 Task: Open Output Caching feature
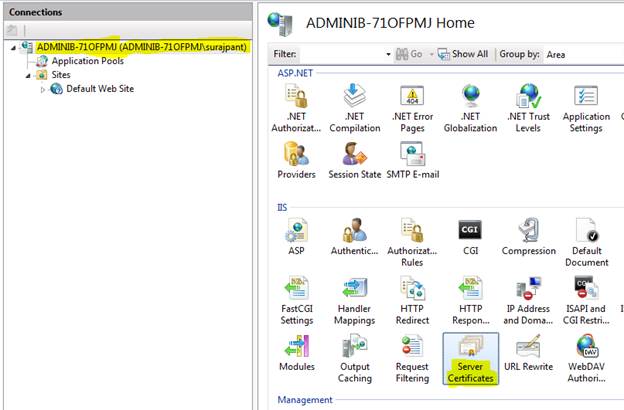[x=355, y=359]
